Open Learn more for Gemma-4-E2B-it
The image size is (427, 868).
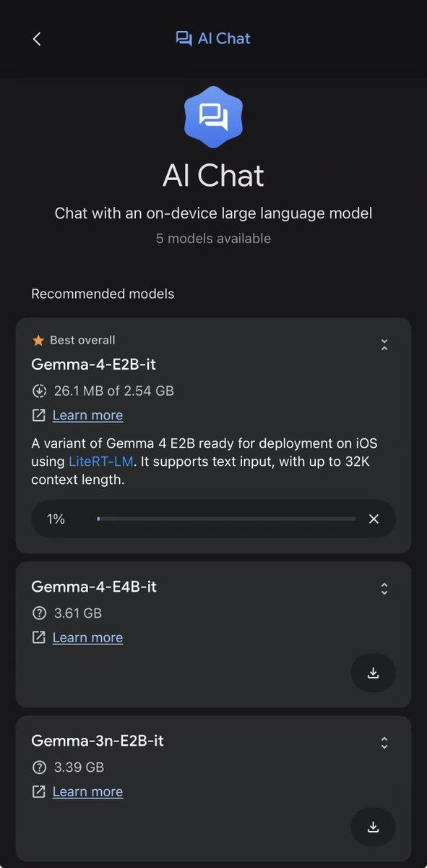(x=87, y=415)
